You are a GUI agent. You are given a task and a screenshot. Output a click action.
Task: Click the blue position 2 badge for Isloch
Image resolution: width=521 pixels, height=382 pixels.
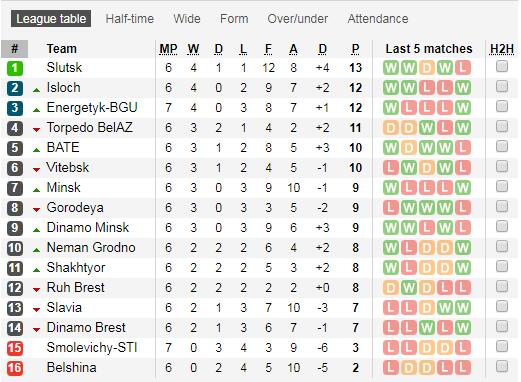[15, 88]
